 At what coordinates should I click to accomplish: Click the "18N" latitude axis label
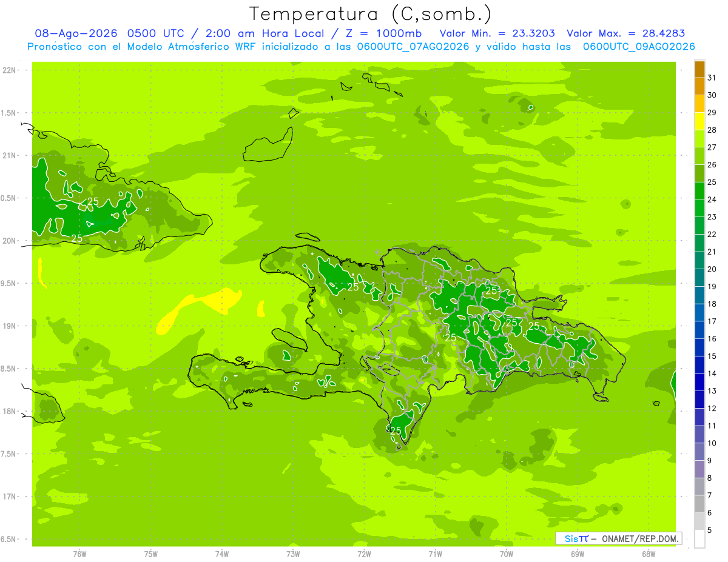pyautogui.click(x=10, y=411)
